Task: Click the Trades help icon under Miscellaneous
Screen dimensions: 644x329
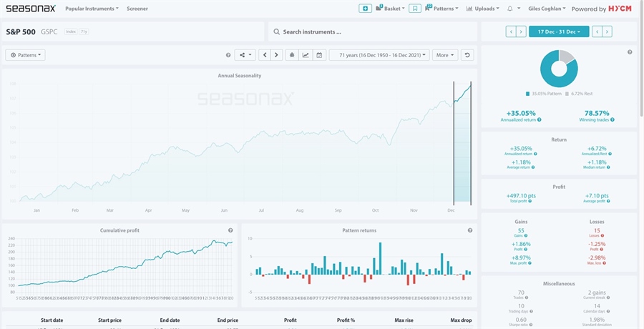Action: click(x=527, y=298)
